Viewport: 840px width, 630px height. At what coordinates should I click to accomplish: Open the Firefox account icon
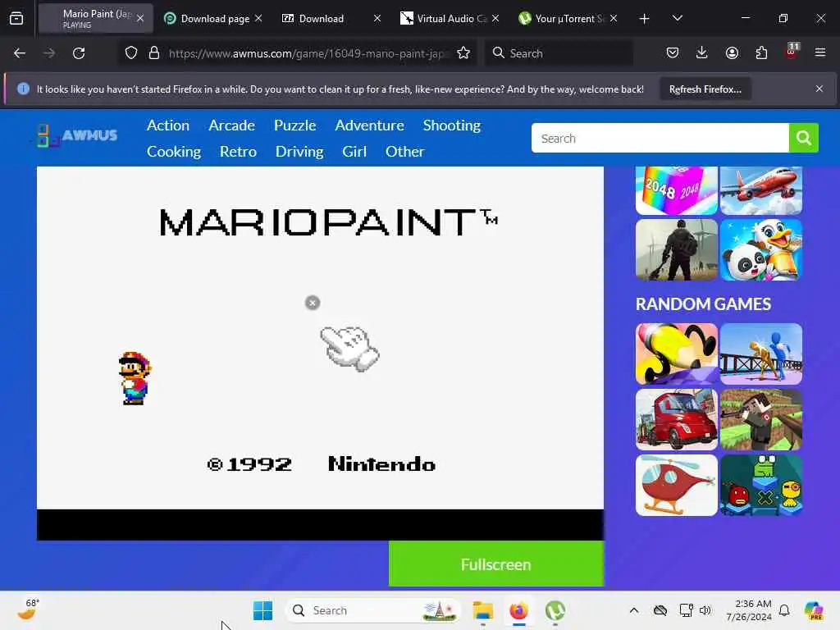pos(732,52)
